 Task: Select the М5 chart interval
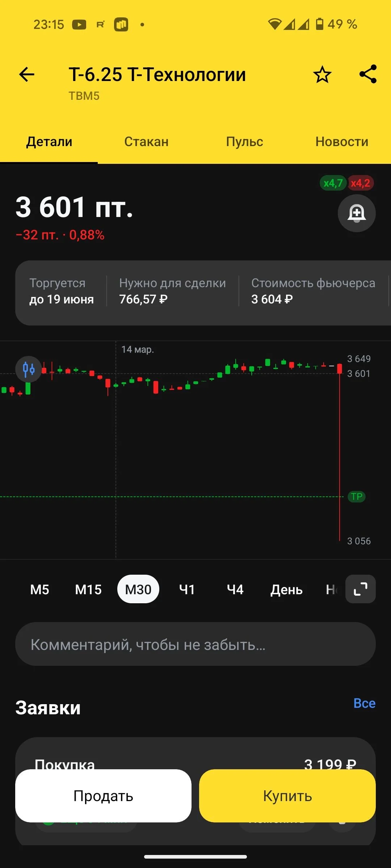coord(39,590)
